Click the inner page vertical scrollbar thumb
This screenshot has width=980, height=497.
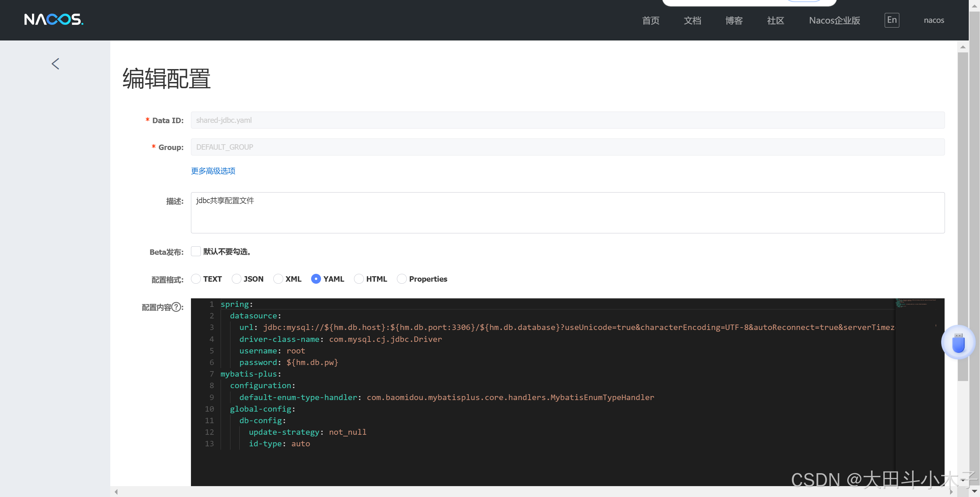click(x=963, y=217)
